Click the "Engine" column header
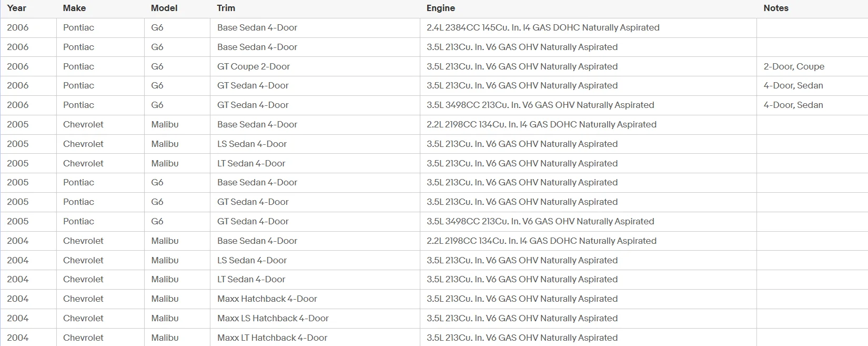Image resolution: width=868 pixels, height=346 pixels. point(441,8)
